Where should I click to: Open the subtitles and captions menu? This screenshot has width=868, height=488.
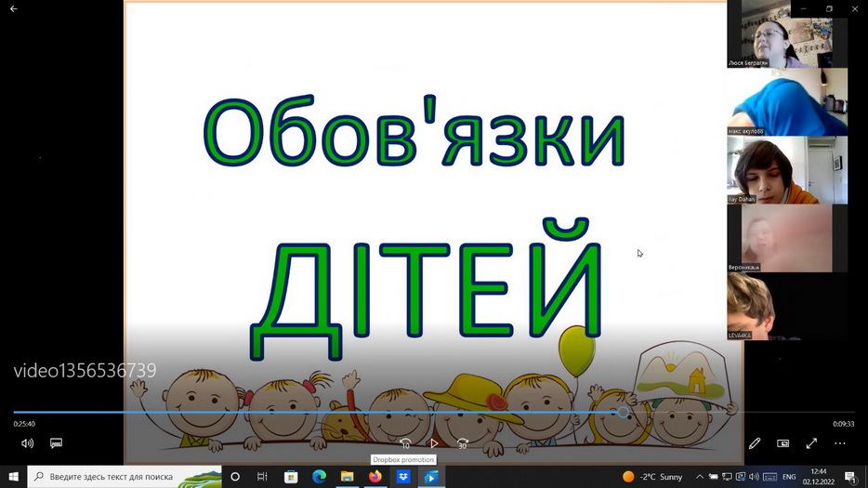pos(56,443)
